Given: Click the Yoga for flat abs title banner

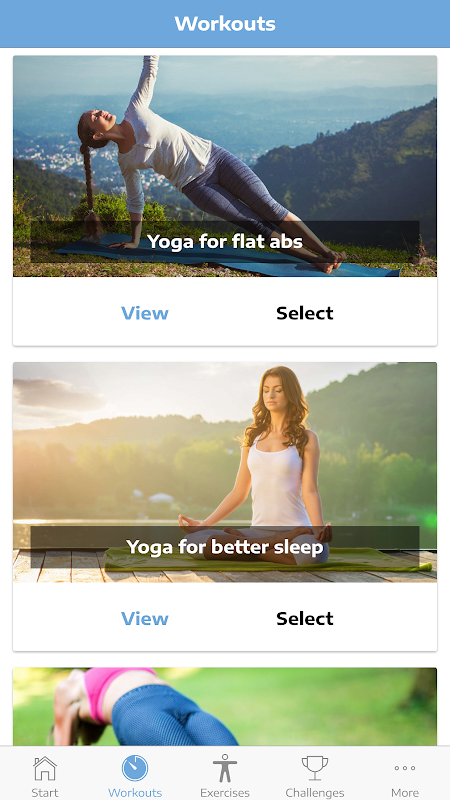Looking at the screenshot, I should pos(225,241).
